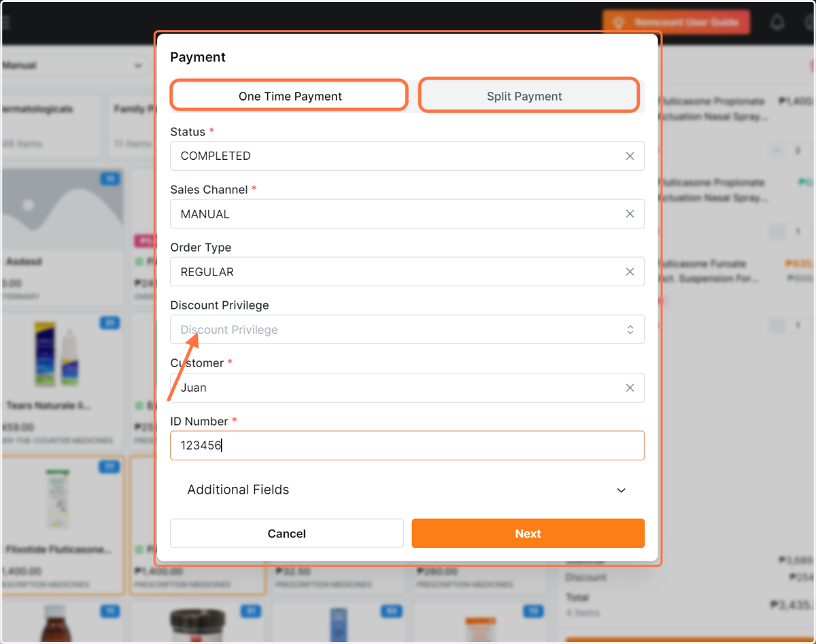The image size is (816, 644).
Task: Open the Discount Privilege dropdown
Action: [x=407, y=329]
